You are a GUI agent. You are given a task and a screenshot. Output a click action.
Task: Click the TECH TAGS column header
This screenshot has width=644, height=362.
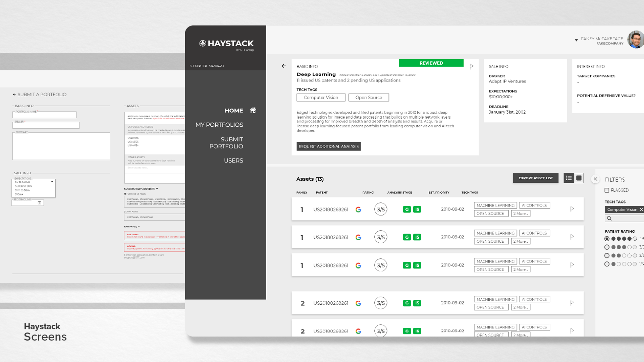coord(470,193)
